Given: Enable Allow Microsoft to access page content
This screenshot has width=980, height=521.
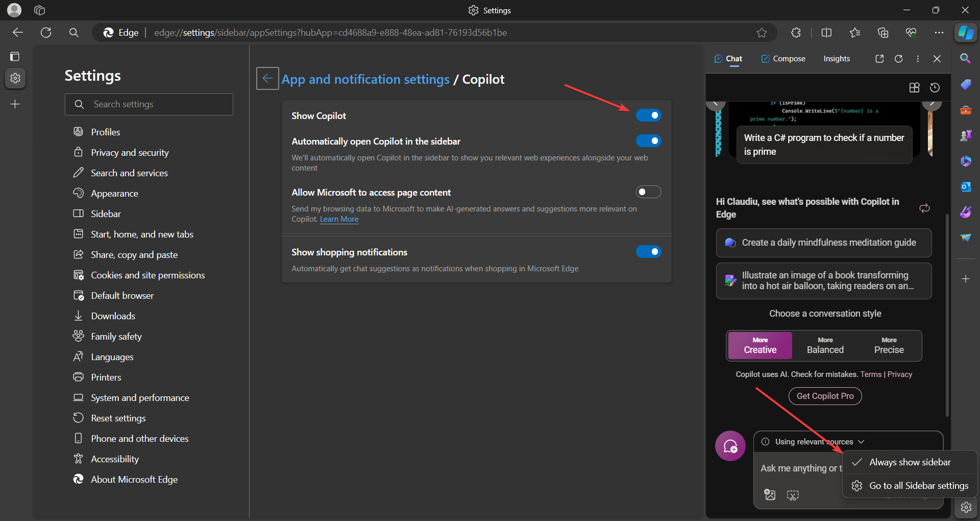Looking at the screenshot, I should (648, 192).
